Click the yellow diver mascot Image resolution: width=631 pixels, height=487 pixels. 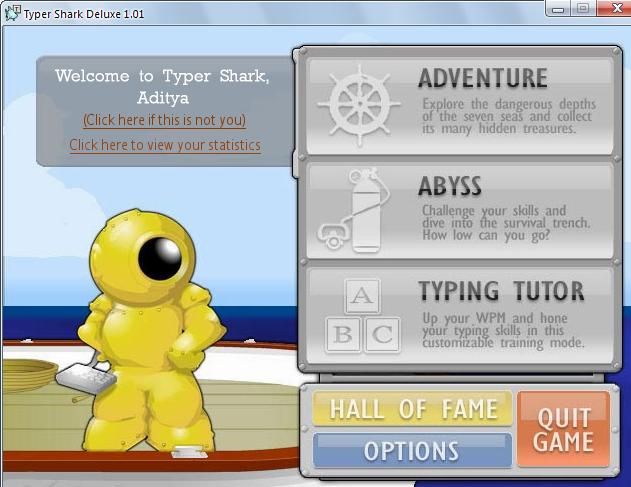pos(151,332)
